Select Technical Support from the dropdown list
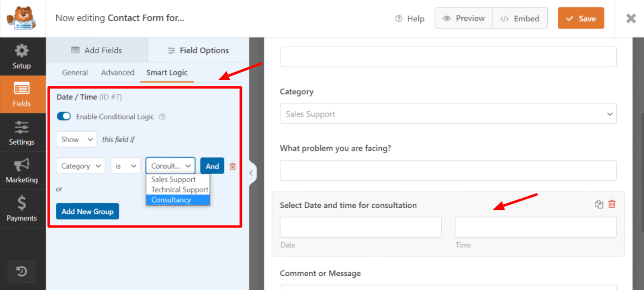 pos(180,189)
